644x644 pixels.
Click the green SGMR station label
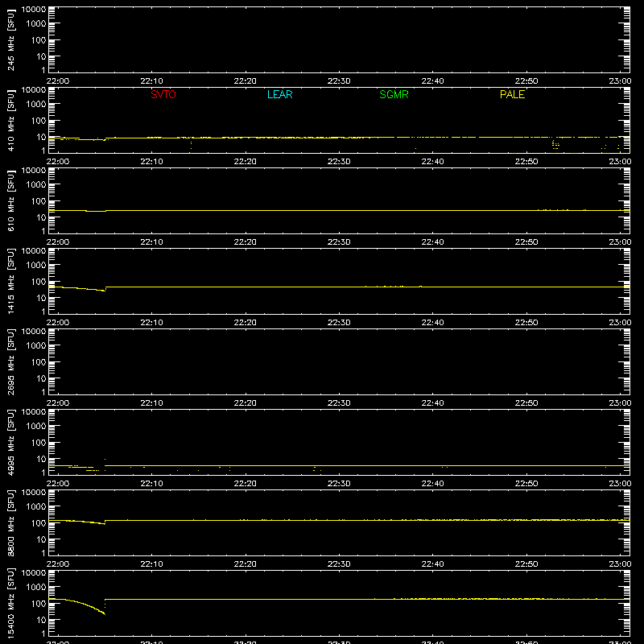pyautogui.click(x=394, y=94)
